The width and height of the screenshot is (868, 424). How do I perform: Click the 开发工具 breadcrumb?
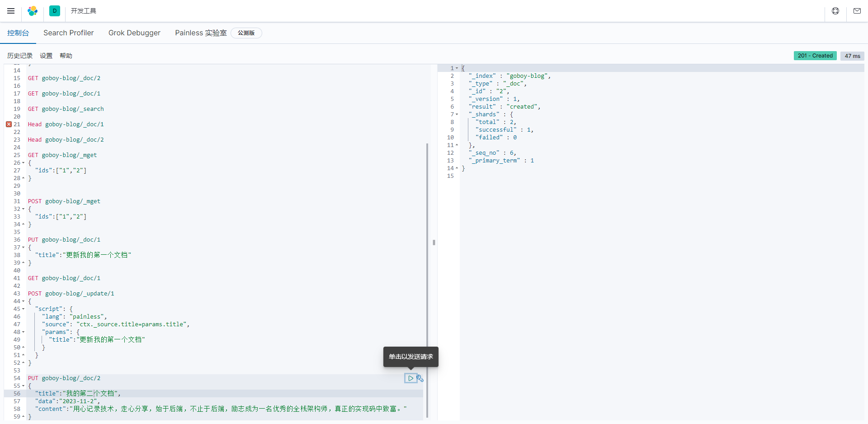(x=84, y=11)
